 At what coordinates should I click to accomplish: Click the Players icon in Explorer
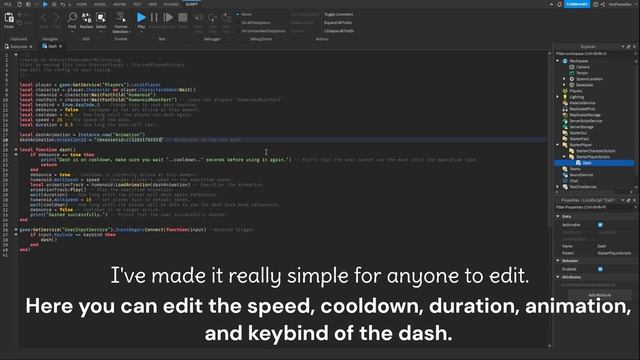pyautogui.click(x=565, y=91)
